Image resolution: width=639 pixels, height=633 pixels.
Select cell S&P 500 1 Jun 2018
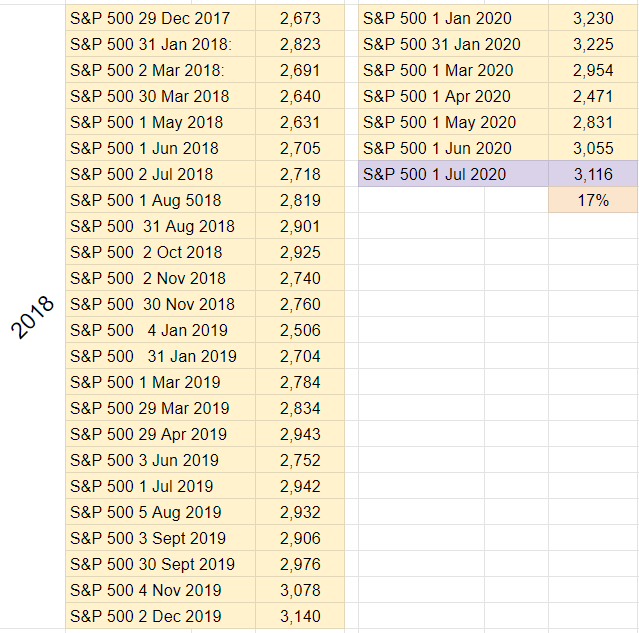[x=160, y=148]
